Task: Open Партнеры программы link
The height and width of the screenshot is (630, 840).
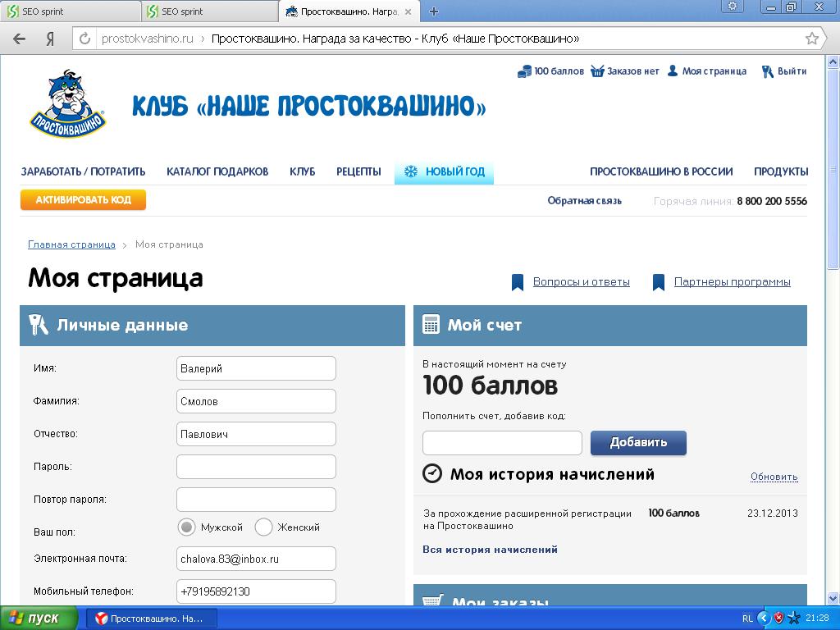Action: coord(733,282)
